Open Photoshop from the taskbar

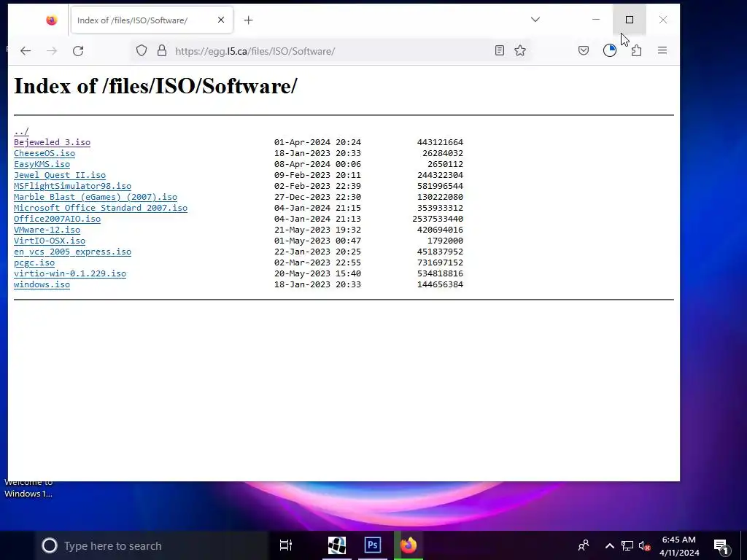[373, 545]
